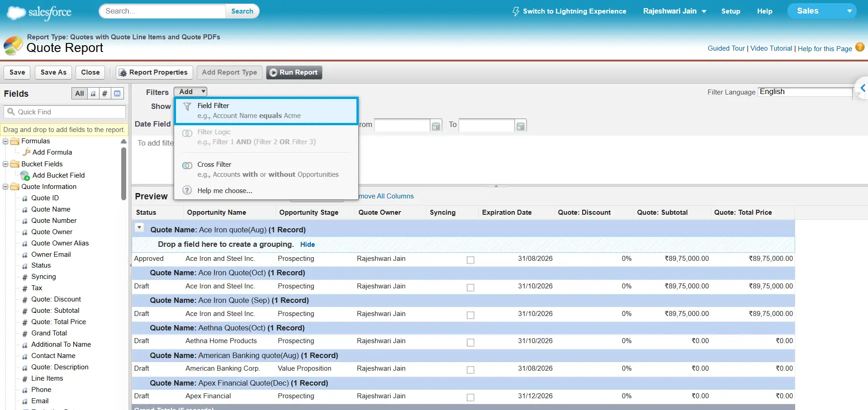Select the Field Filter menu option
Viewport: 868px width, 410px height.
coord(266,111)
